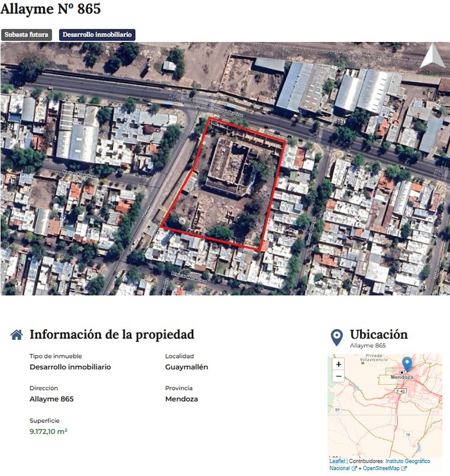Open the OpenStreetMap link
Screen dimensions: 450x476
pyautogui.click(x=381, y=468)
